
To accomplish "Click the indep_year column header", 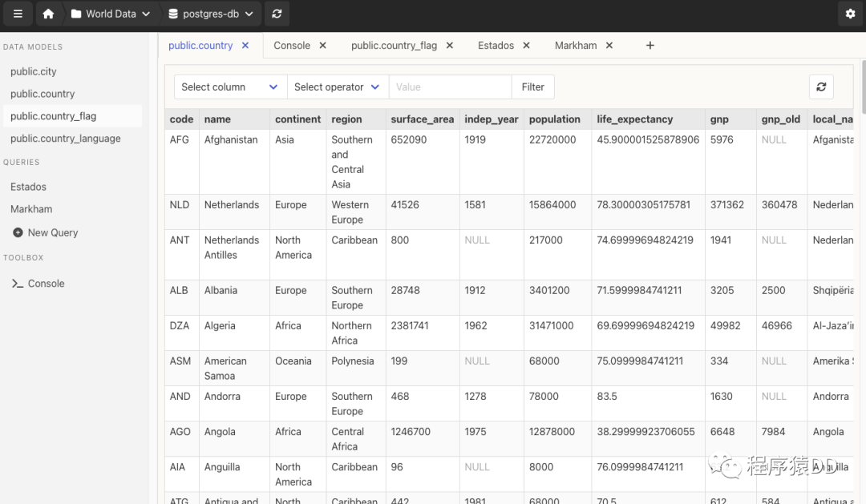I will [492, 119].
